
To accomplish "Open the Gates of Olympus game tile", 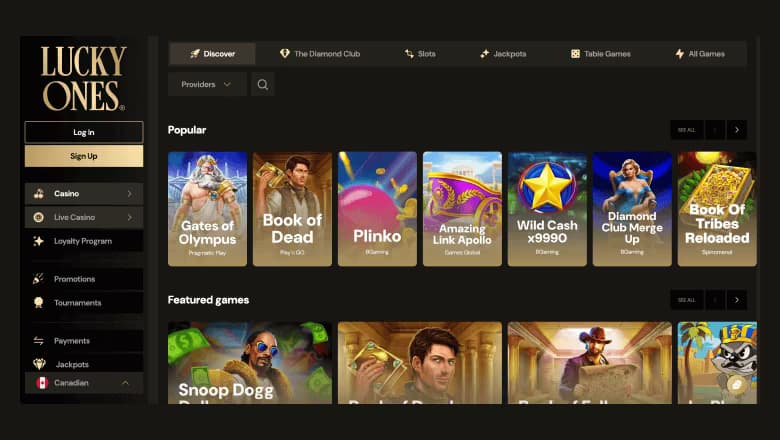I will pos(207,209).
